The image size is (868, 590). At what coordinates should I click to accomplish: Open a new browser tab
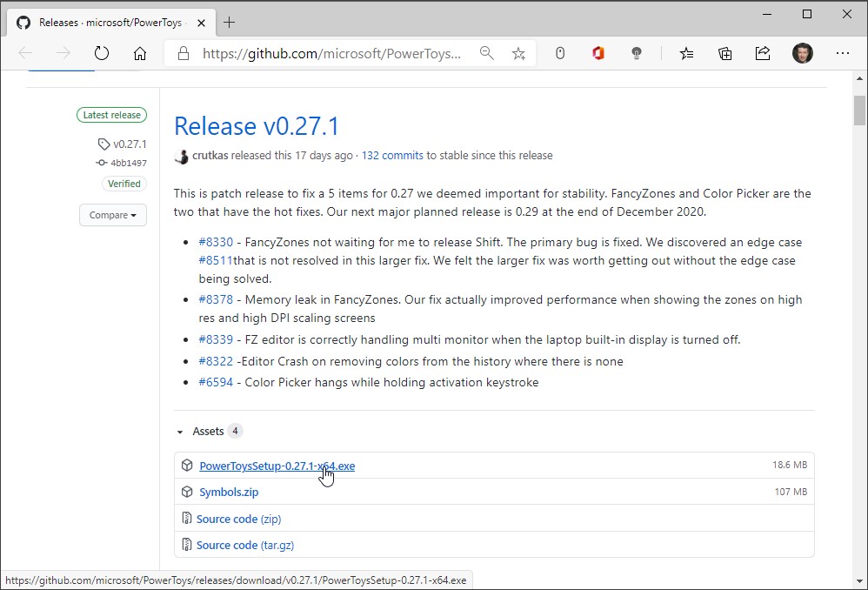click(x=230, y=22)
